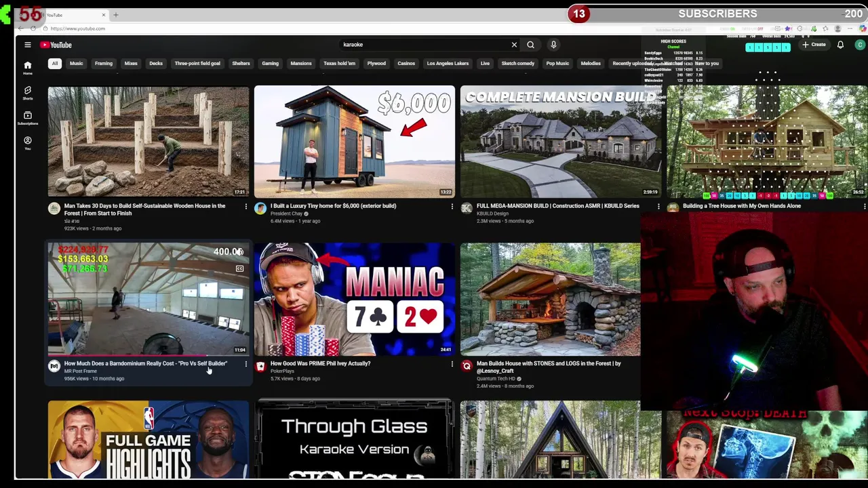
Task: Open the MR Post Frame channel avatar
Action: 54,366
